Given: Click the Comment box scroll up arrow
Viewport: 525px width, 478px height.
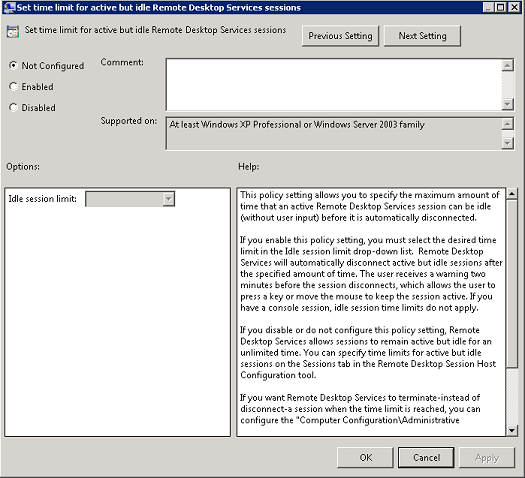Looking at the screenshot, I should click(508, 65).
